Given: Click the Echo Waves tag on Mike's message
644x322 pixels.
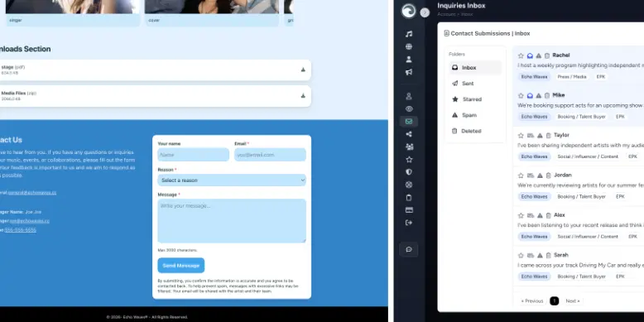Looking at the screenshot, I should 535,117.
